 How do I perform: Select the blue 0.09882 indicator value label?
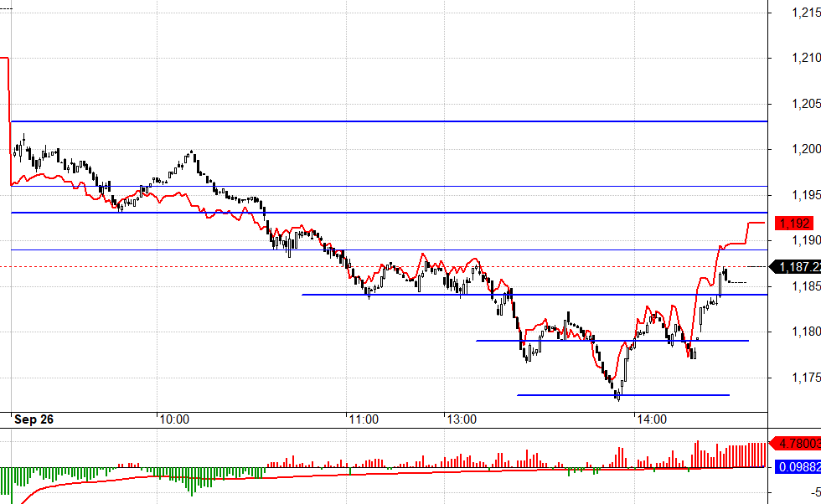coord(794,466)
